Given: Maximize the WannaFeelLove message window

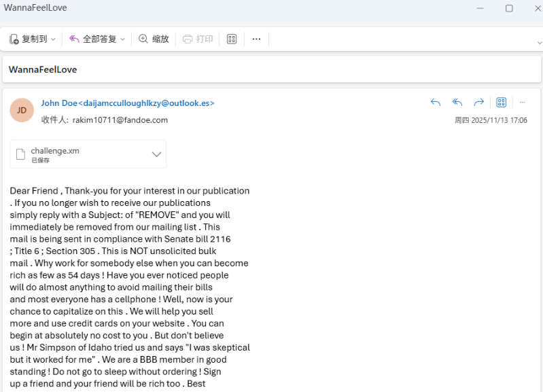Looking at the screenshot, I should point(509,8).
